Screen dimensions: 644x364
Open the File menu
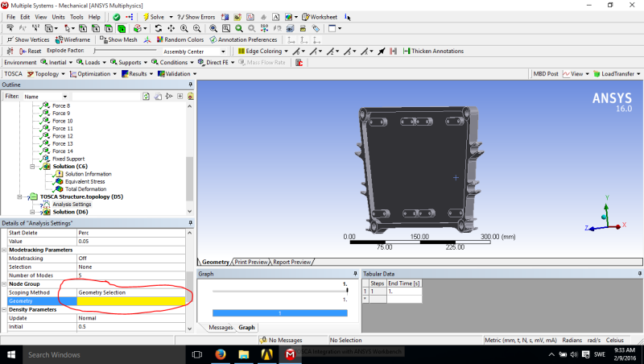[x=10, y=17]
